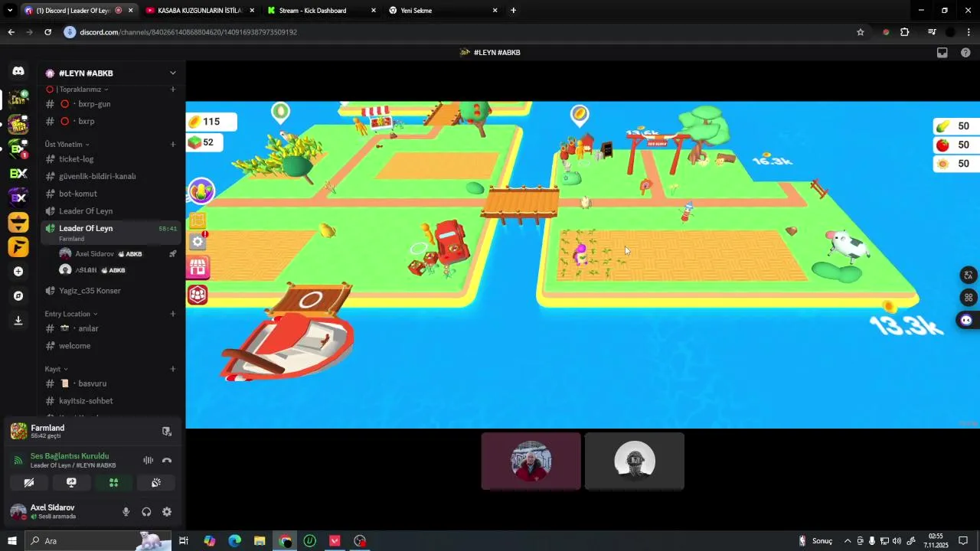This screenshot has height=551, width=980.
Task: Open Microsoft Edge from taskbar
Action: click(234, 541)
